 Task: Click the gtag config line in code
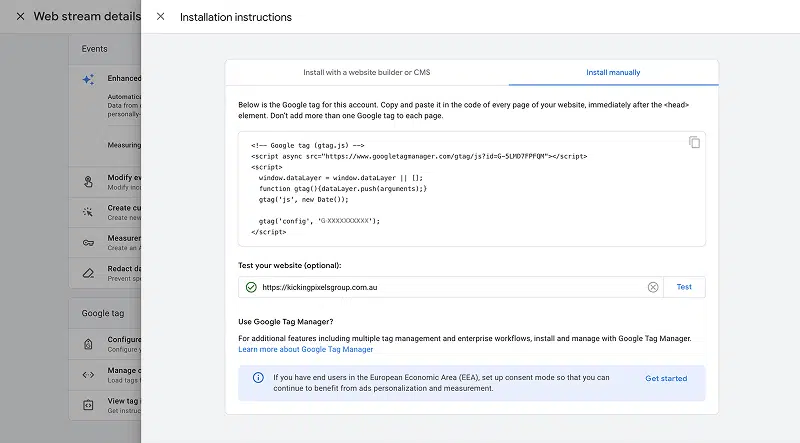pyautogui.click(x=319, y=221)
